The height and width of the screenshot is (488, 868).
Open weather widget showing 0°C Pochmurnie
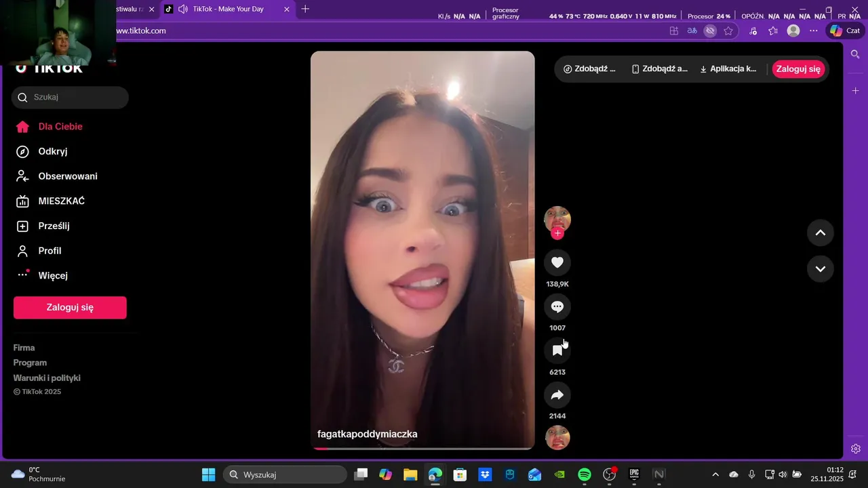tap(39, 474)
